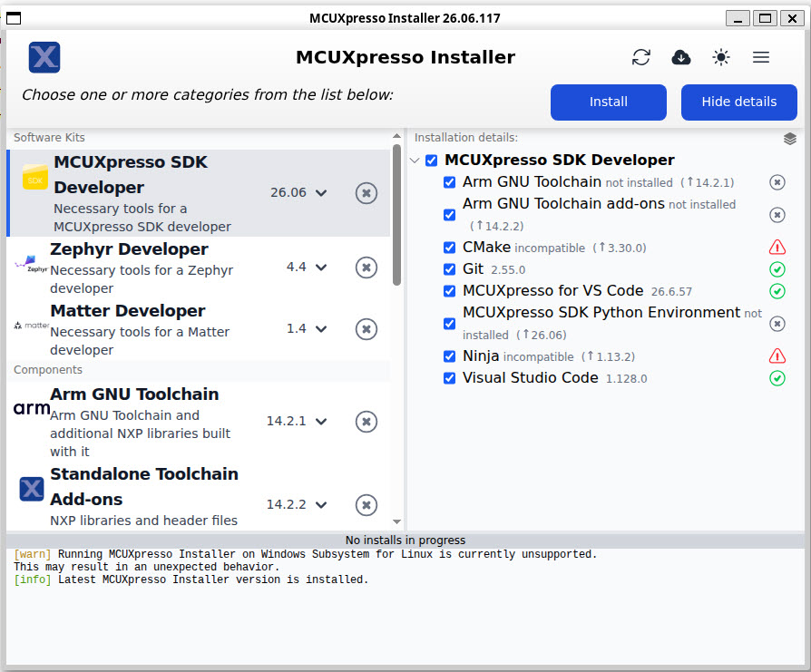Click remove icon for Matter Developer
The width and height of the screenshot is (811, 672).
point(366,329)
